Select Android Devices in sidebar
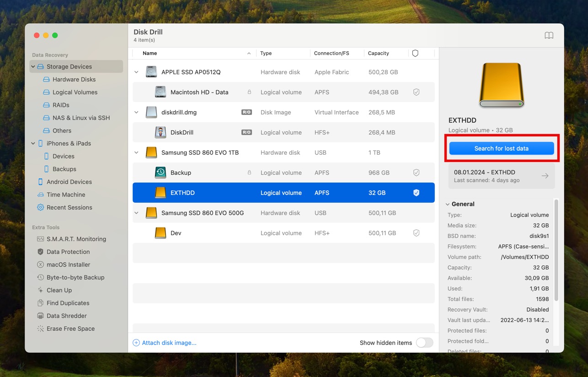Screen dimensions: 588x377 point(69,182)
